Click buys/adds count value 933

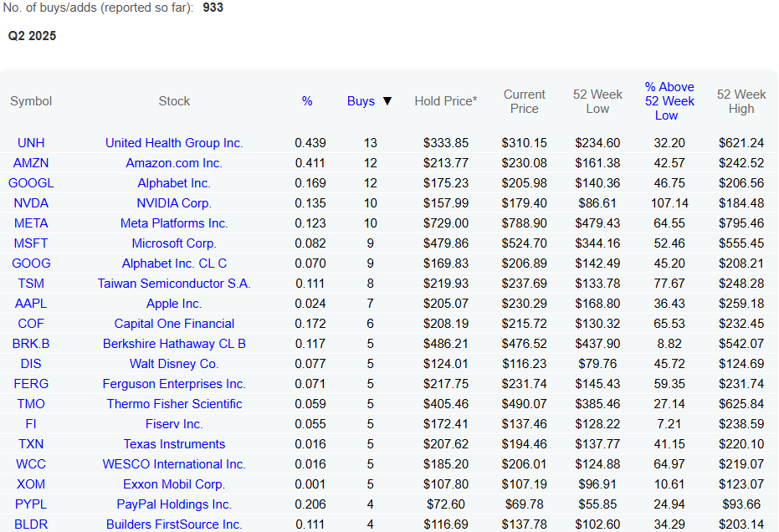tap(213, 8)
